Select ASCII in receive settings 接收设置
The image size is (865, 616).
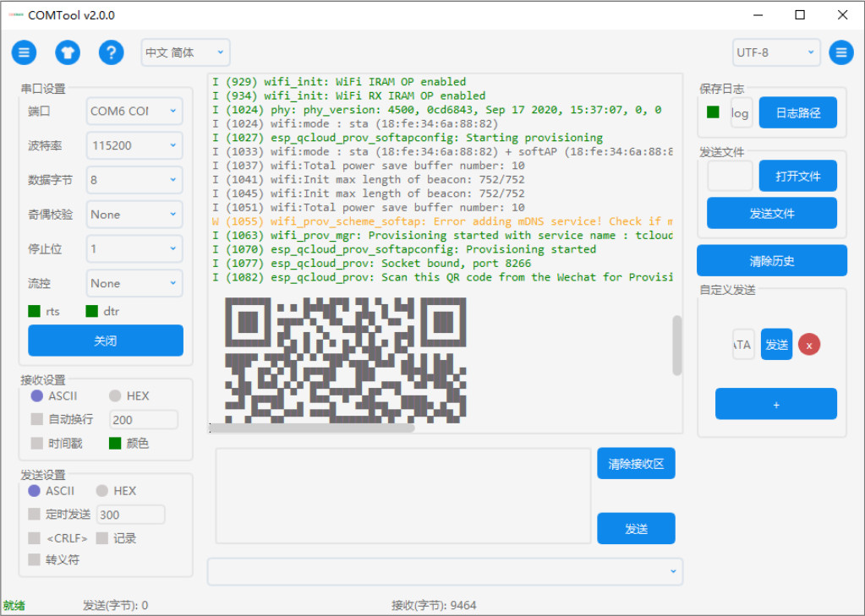click(x=37, y=396)
